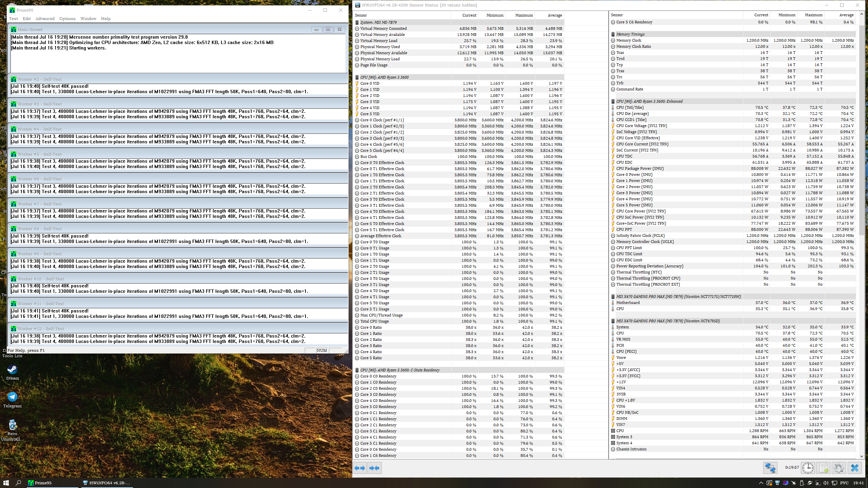
Task: Click the РУС language indicator
Action: coord(844,483)
